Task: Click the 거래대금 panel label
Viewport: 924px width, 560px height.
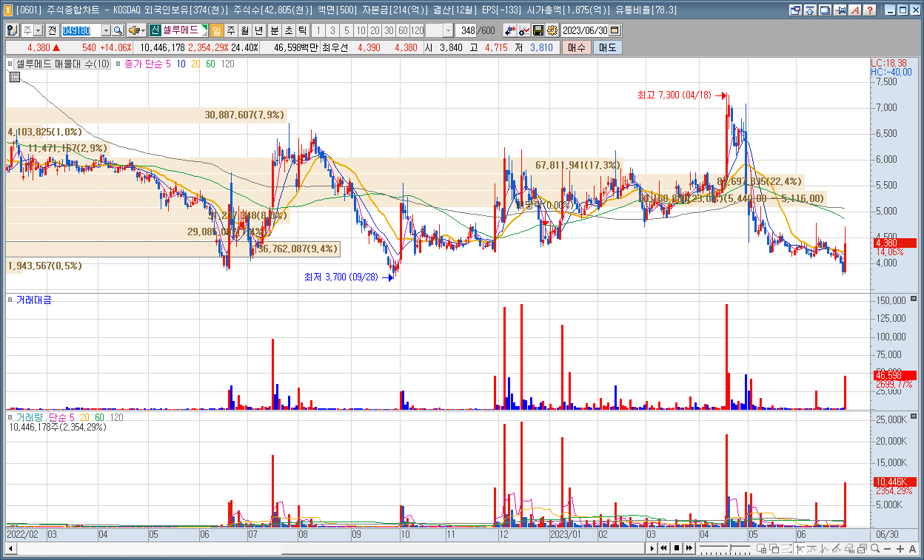Action: point(34,300)
